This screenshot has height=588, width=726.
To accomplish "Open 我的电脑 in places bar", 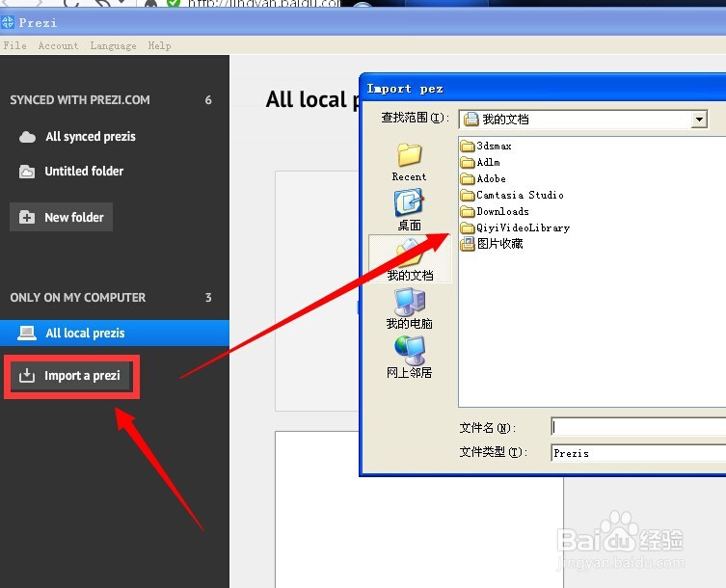I will pos(410,308).
